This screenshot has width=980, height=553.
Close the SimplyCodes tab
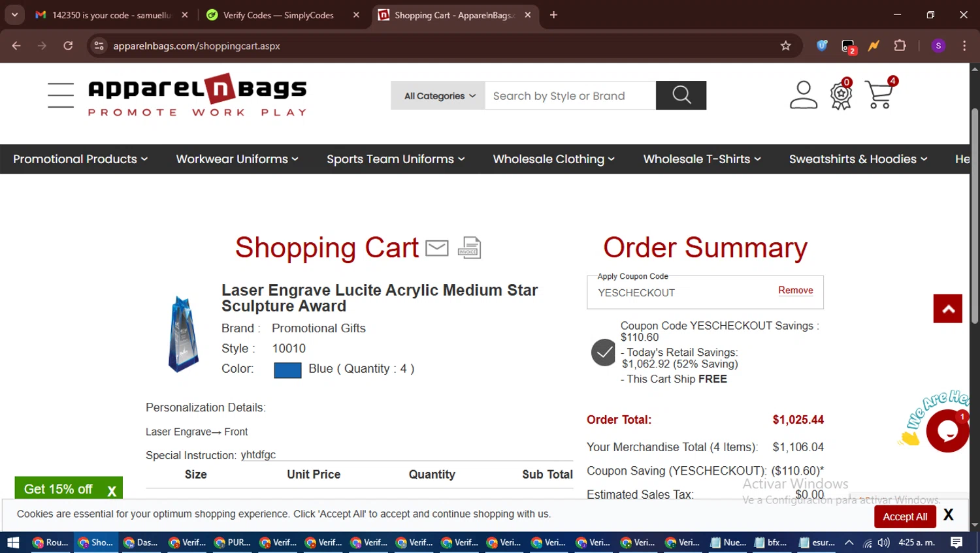[x=356, y=15]
